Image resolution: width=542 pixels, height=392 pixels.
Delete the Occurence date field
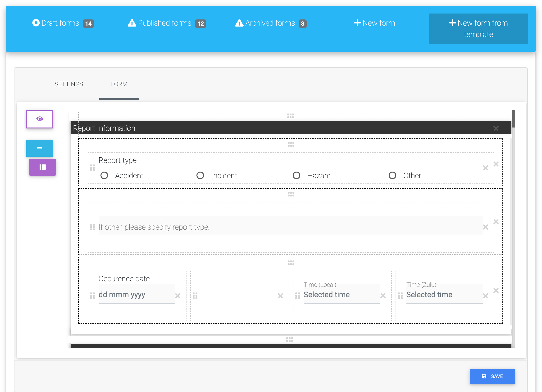coord(178,296)
